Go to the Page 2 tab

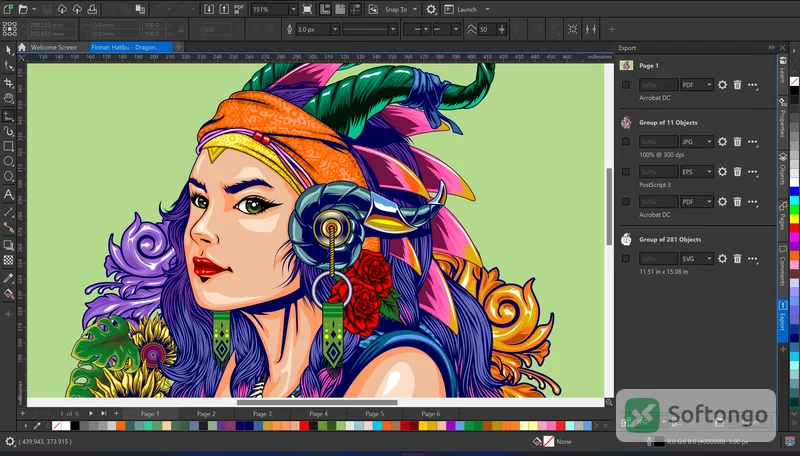tap(206, 414)
